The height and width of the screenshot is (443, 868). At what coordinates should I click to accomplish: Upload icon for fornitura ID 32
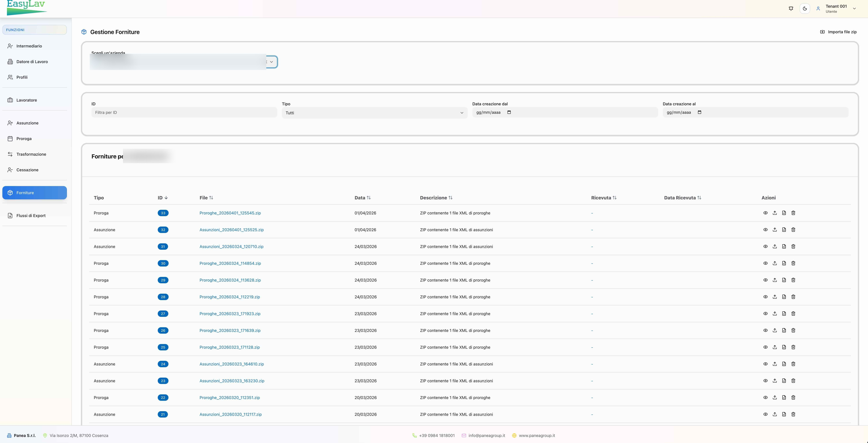tap(775, 230)
